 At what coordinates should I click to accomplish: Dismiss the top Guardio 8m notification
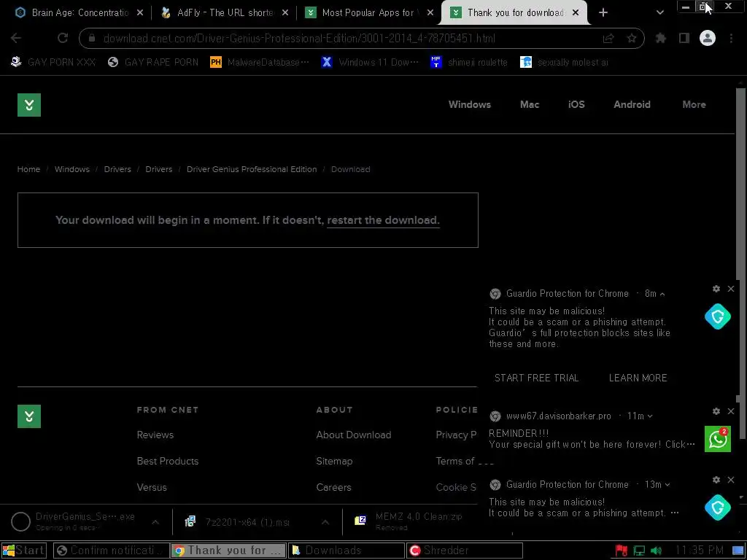pos(731,289)
